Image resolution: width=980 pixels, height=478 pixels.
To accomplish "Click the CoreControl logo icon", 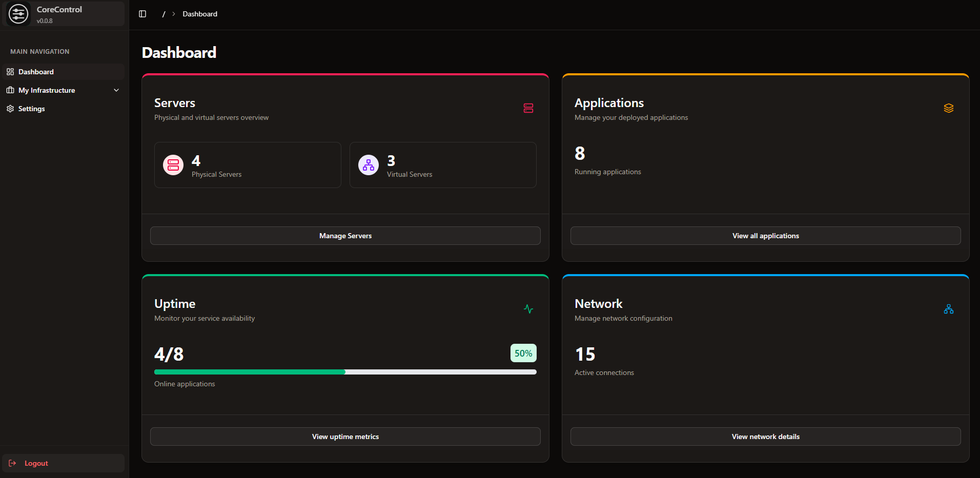I will click(18, 14).
